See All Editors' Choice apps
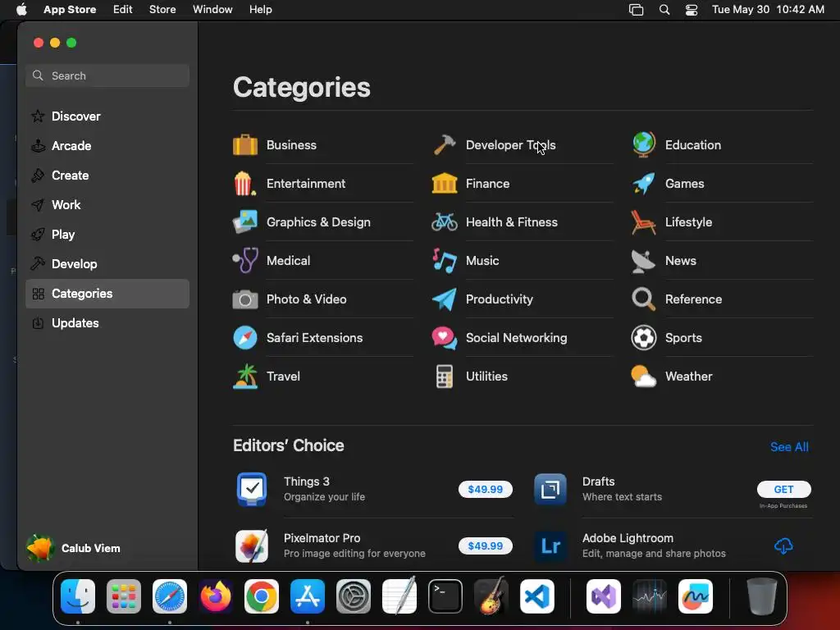Screen dimensions: 840x630 [789, 447]
